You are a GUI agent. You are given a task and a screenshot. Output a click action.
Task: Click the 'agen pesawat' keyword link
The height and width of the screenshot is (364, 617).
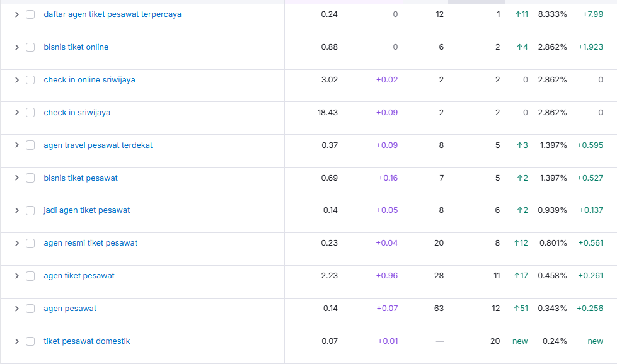point(70,309)
